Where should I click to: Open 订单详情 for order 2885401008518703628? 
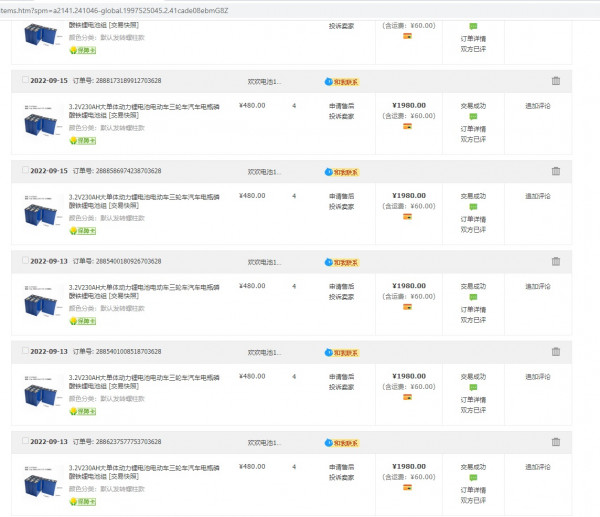[473, 400]
